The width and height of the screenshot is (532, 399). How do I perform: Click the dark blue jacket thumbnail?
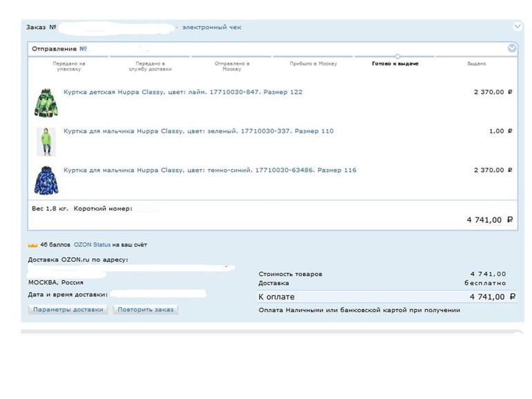[46, 180]
